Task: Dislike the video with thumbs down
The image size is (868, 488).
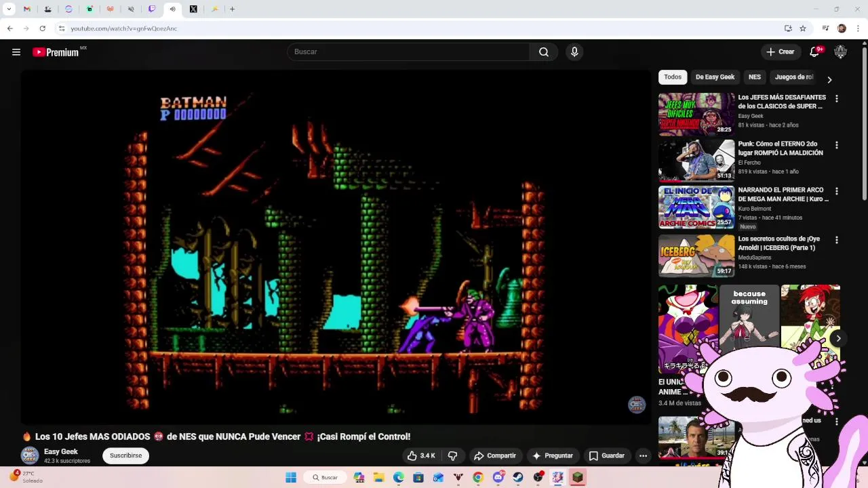Action: 452,455
